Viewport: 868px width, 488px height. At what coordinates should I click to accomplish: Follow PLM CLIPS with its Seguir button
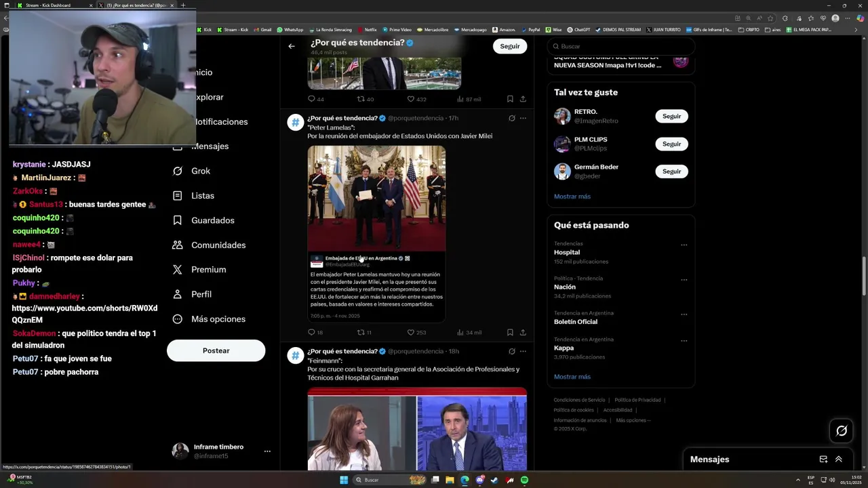pos(671,144)
